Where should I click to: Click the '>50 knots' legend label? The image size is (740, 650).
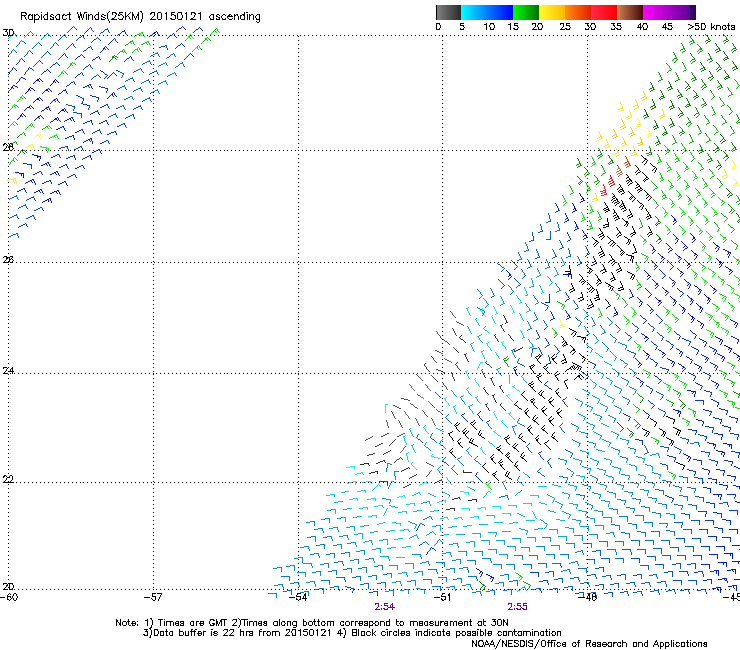(711, 27)
